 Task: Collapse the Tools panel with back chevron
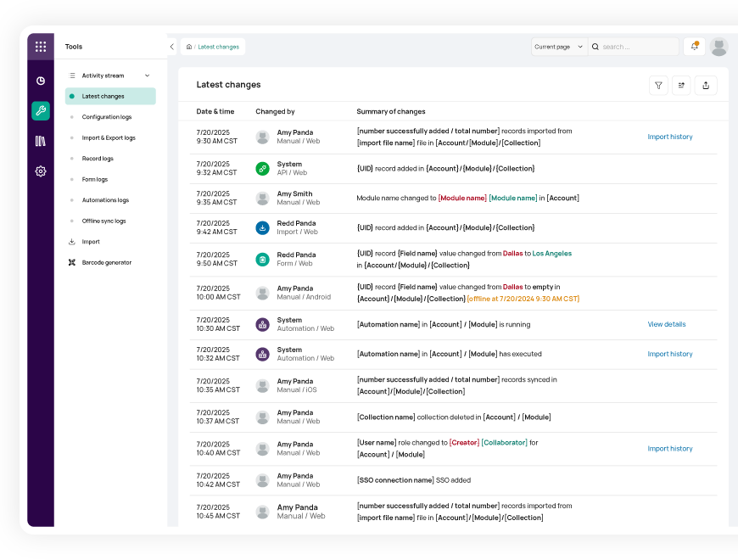click(172, 47)
